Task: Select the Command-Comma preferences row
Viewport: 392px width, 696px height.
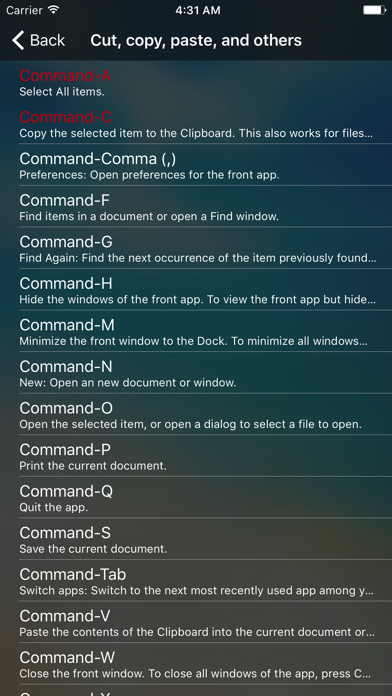Action: click(x=196, y=165)
